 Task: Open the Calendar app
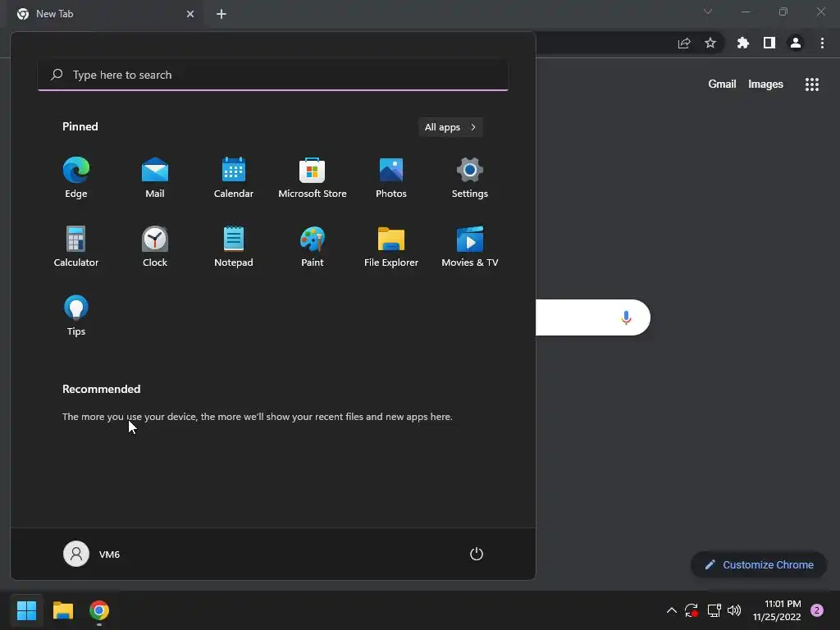tap(234, 178)
